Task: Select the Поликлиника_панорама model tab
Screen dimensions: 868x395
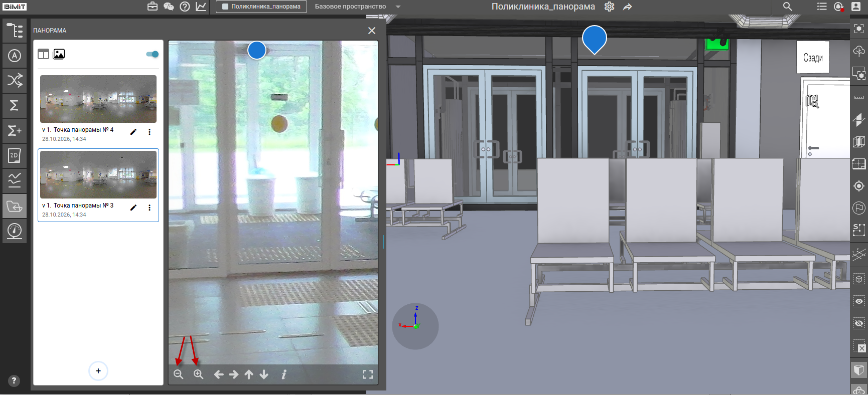Action: click(x=261, y=7)
